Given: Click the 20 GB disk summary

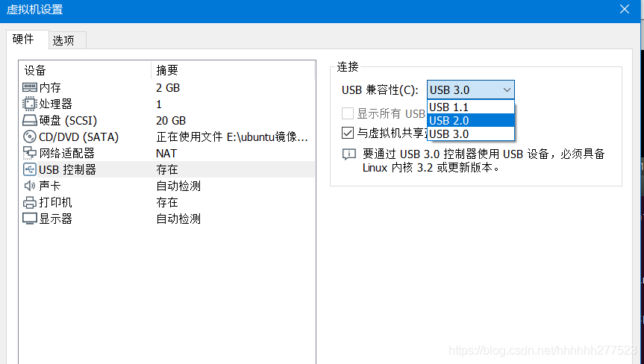Looking at the screenshot, I should point(171,121).
